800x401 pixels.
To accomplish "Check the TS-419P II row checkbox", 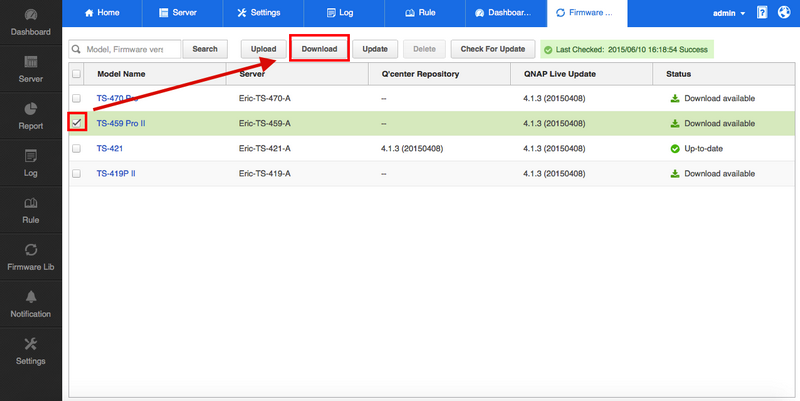I will (76, 173).
